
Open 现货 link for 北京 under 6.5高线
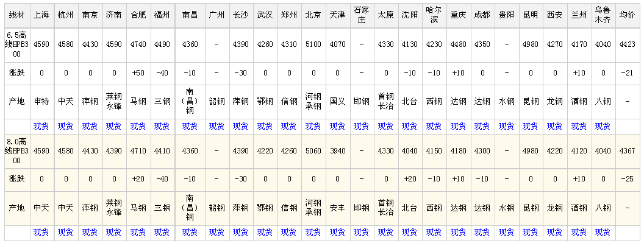coord(313,126)
